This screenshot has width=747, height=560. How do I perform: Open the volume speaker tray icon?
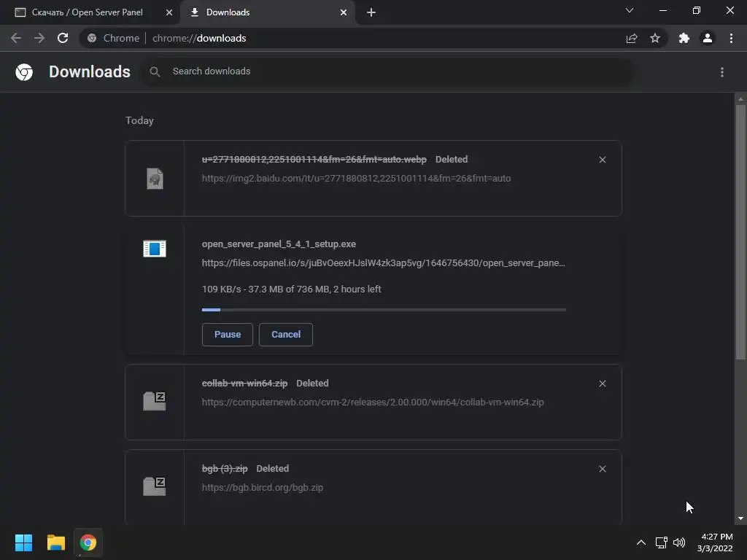679,542
